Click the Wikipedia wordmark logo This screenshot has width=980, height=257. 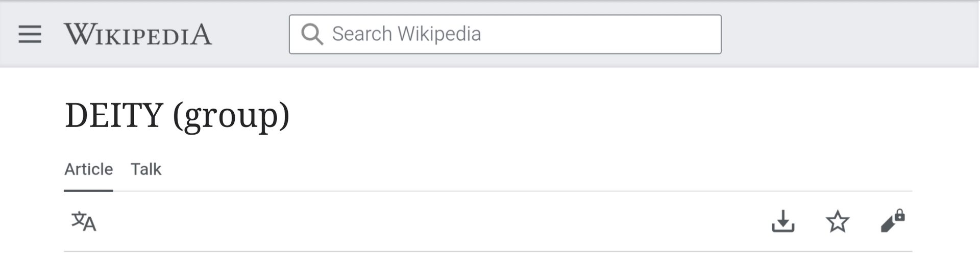coord(138,35)
